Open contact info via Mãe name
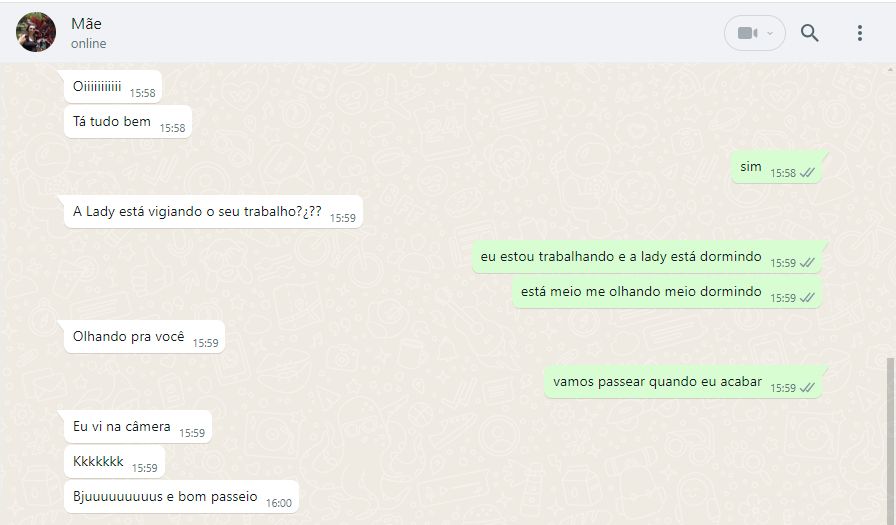896x525 pixels. coord(86,23)
